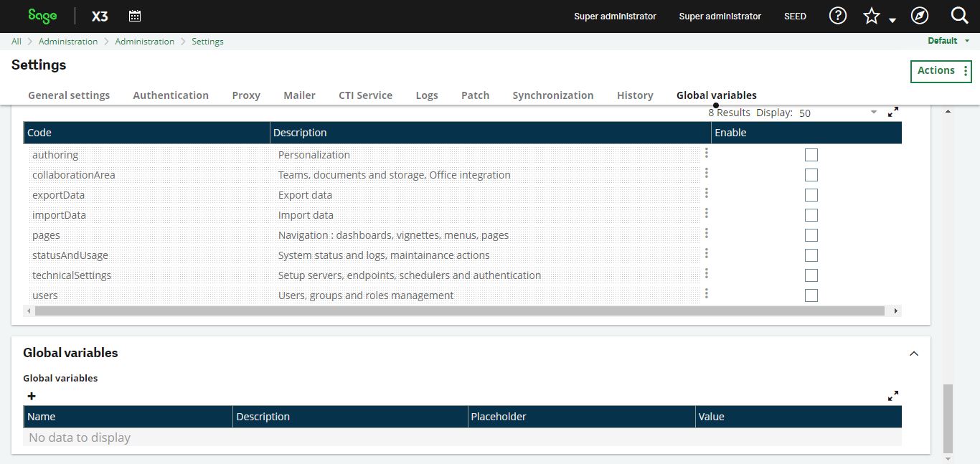980x464 pixels.
Task: Open the favorites star icon
Action: [x=871, y=15]
